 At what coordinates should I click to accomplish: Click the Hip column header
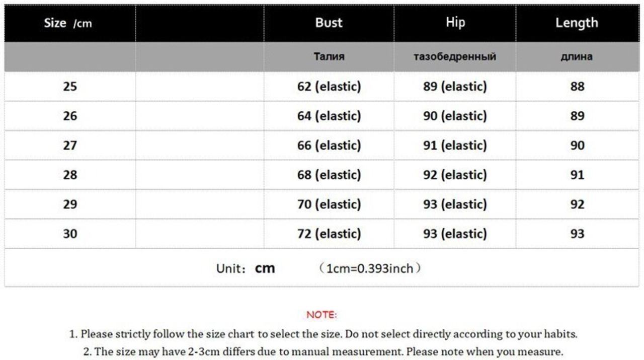(x=455, y=23)
